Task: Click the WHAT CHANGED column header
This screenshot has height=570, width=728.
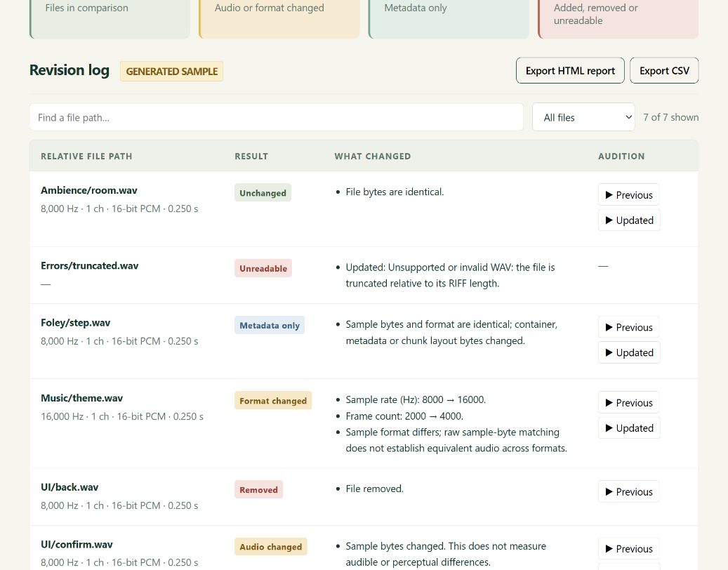Action: 372,156
